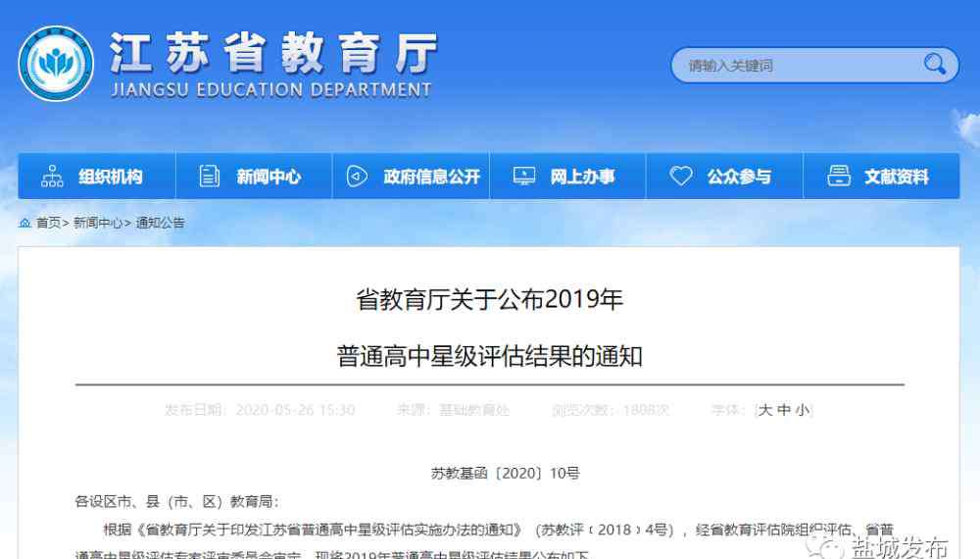Screen dimensions: 980x559
Task: Open the 通知公告 breadcrumb link
Action: 160,223
